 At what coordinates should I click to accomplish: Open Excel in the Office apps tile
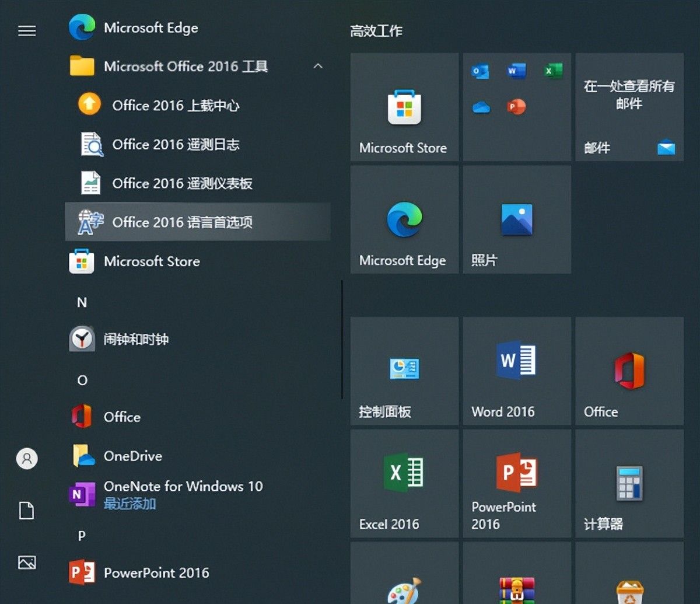553,71
